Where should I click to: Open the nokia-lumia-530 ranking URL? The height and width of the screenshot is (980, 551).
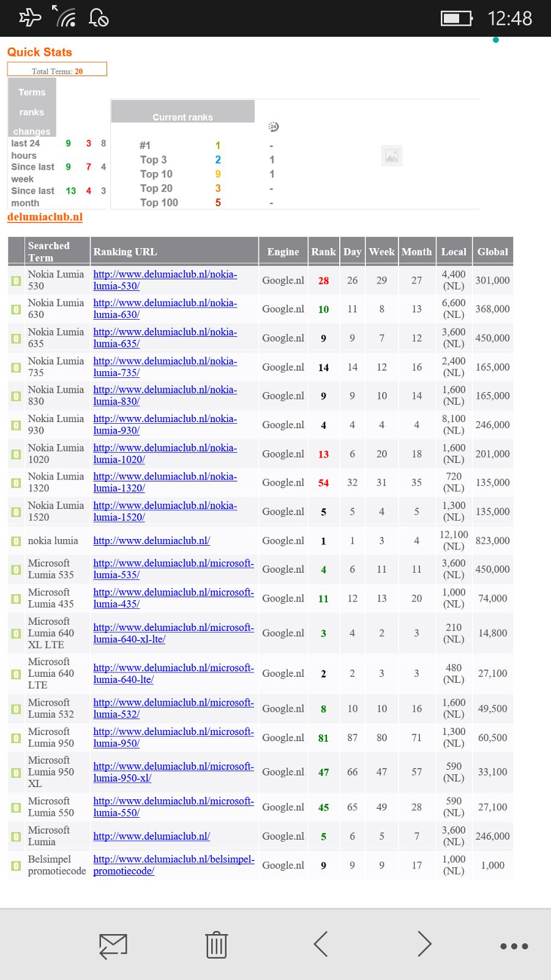pos(165,280)
